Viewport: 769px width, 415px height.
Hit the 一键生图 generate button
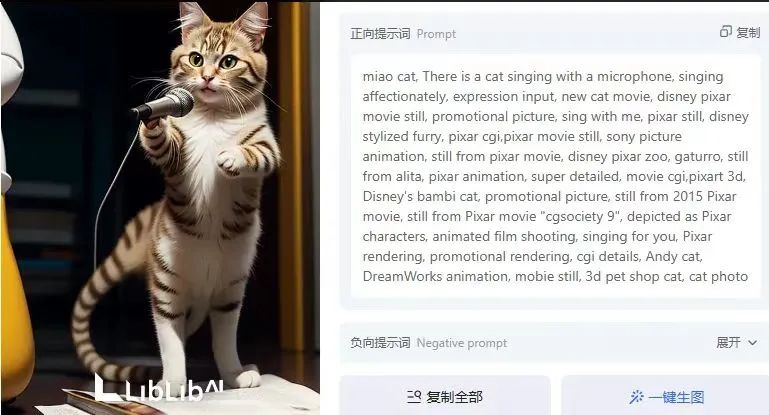point(665,396)
